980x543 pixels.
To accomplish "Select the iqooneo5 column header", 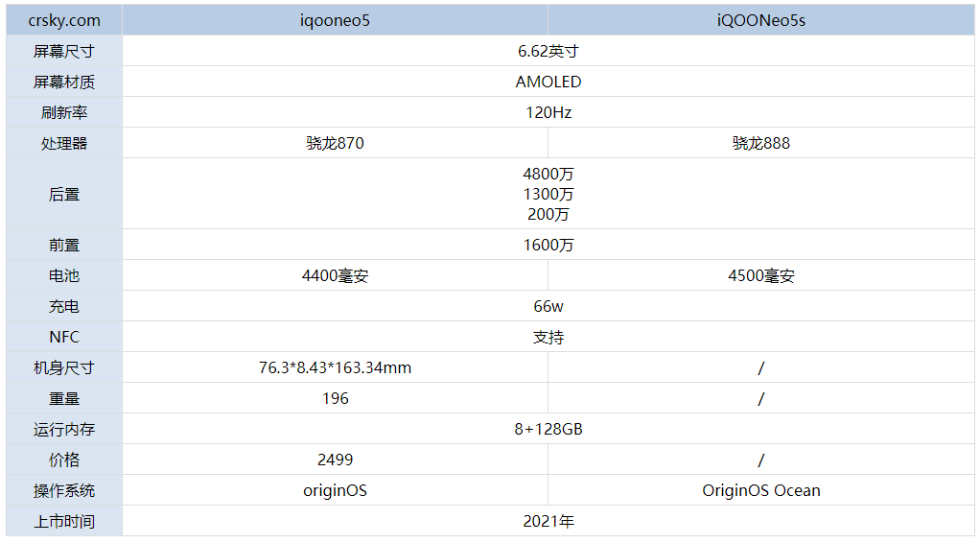I will 335,20.
